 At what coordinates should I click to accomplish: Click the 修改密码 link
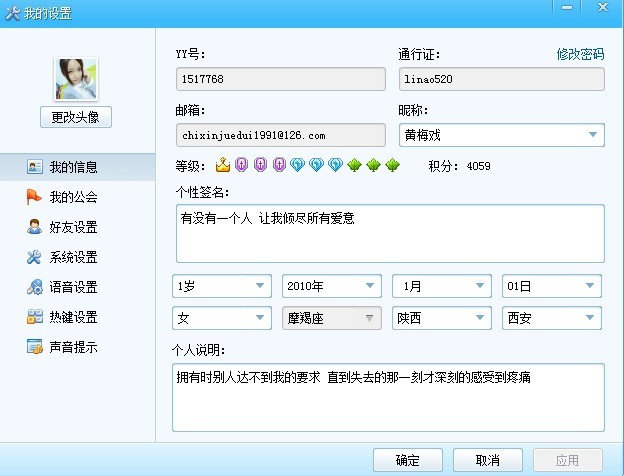click(x=580, y=54)
